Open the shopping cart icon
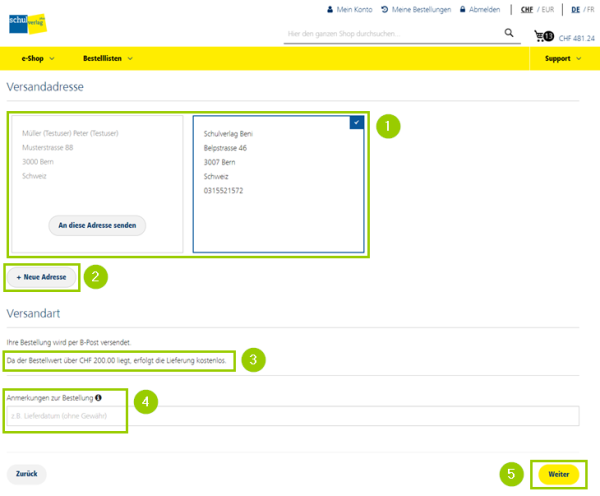 click(541, 36)
